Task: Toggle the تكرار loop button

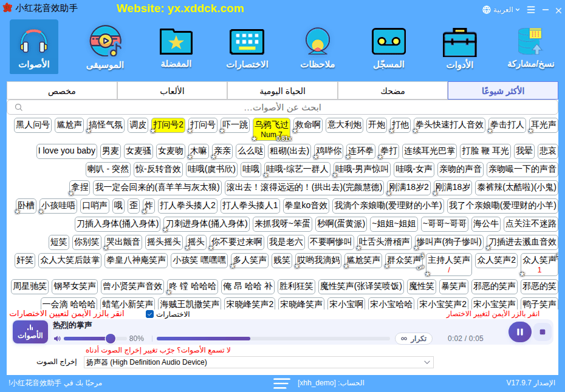Action: [414, 339]
